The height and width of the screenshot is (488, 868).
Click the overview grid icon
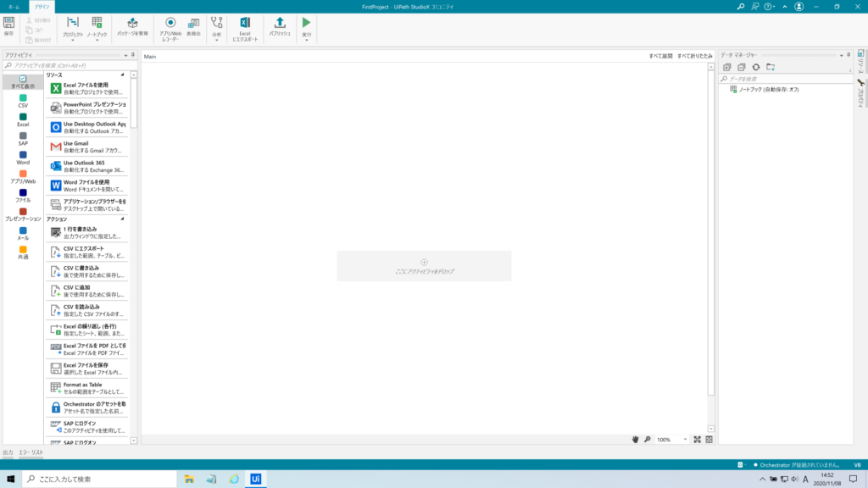pyautogui.click(x=709, y=440)
